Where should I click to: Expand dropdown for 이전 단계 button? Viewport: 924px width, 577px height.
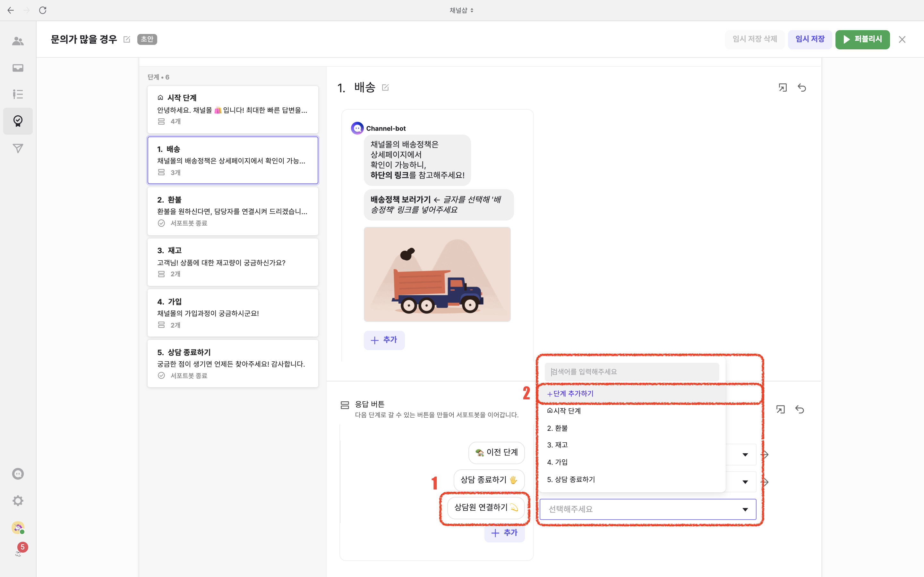coord(745,455)
